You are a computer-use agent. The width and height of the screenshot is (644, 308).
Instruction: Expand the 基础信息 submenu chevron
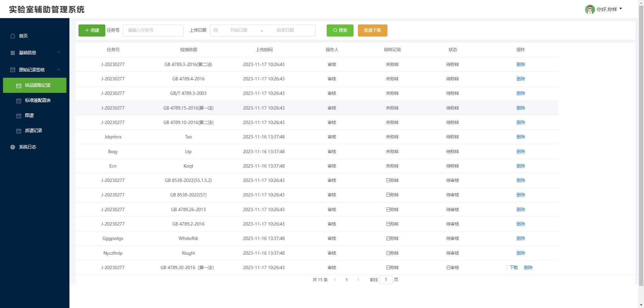(x=59, y=52)
